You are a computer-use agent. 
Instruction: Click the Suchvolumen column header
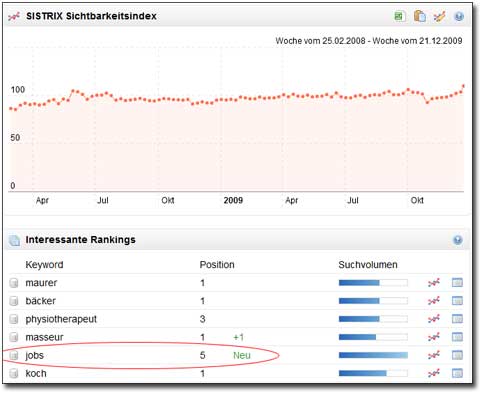[368, 265]
